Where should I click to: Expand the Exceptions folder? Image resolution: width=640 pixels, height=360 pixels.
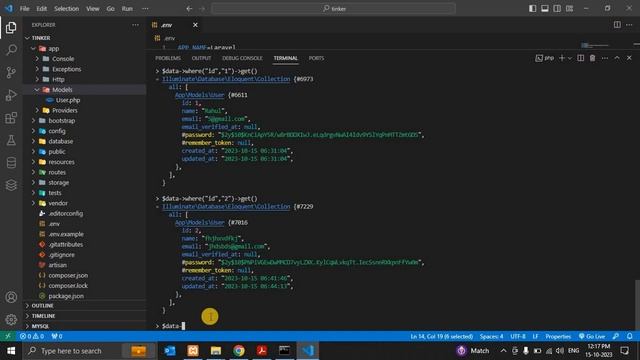click(67, 69)
